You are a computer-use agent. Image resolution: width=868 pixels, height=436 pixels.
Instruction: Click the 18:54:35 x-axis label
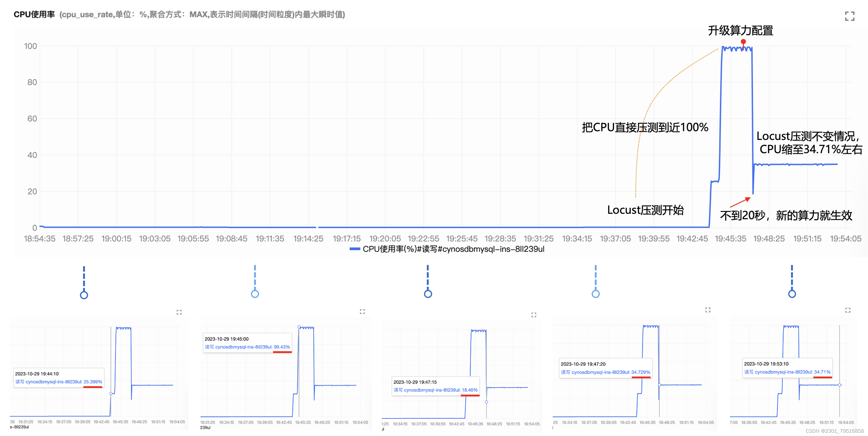(40, 239)
